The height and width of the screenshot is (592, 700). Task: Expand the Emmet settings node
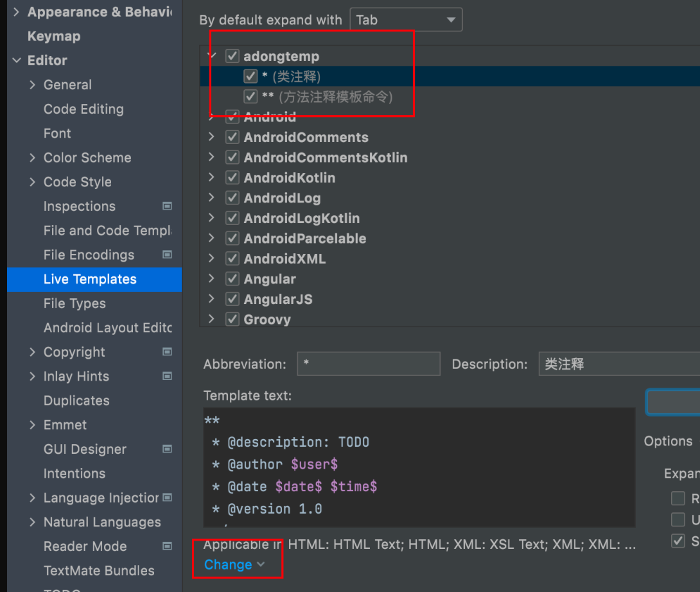33,425
